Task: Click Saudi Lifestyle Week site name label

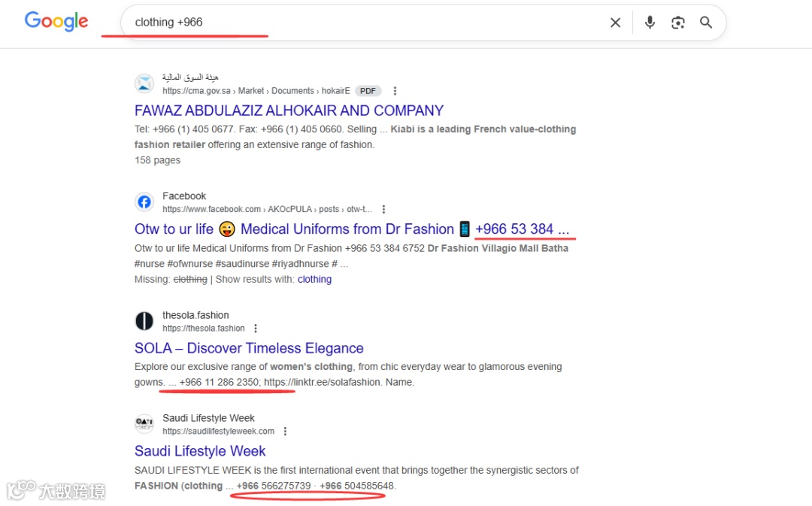Action: coord(209,418)
